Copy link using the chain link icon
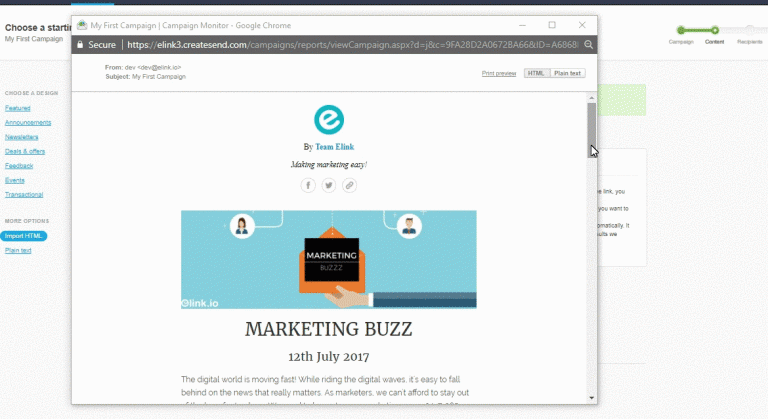 349,185
